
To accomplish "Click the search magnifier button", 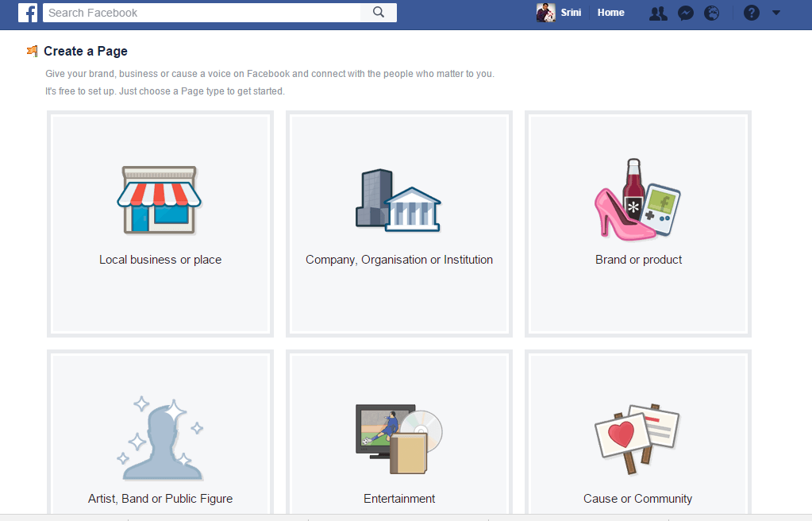I will click(x=379, y=13).
